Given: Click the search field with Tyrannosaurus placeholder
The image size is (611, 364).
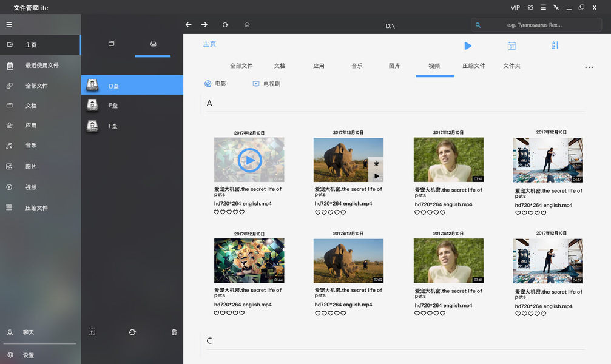Looking at the screenshot, I should coord(536,25).
